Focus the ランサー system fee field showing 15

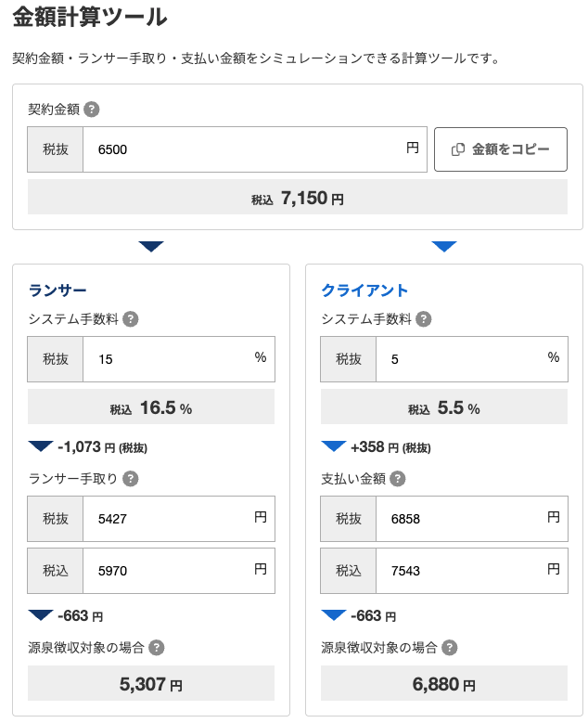[x=167, y=359]
